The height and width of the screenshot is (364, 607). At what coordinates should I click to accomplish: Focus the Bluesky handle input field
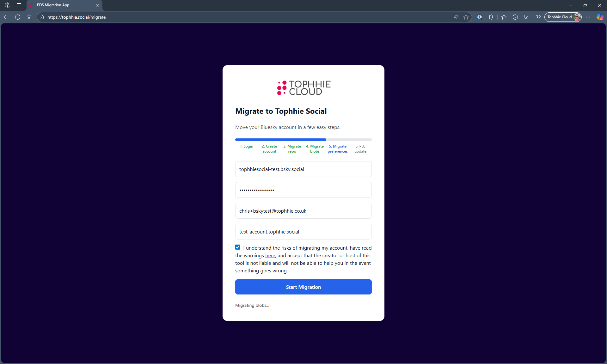(x=303, y=169)
